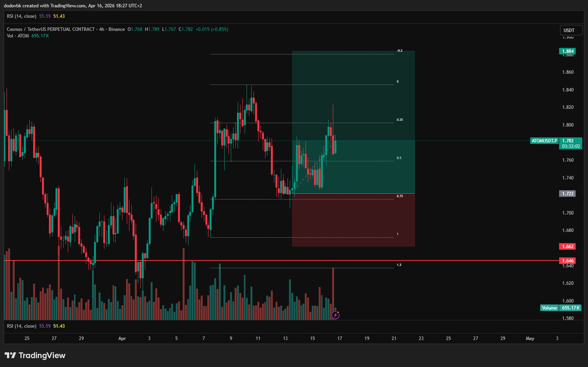Click the 1.620 price axis value
The width and height of the screenshot is (588, 367).
pos(568,283)
